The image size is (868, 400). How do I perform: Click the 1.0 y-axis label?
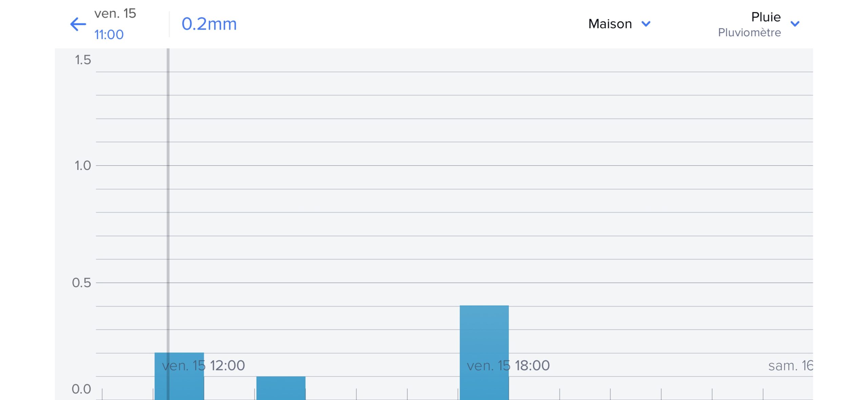pyautogui.click(x=83, y=166)
